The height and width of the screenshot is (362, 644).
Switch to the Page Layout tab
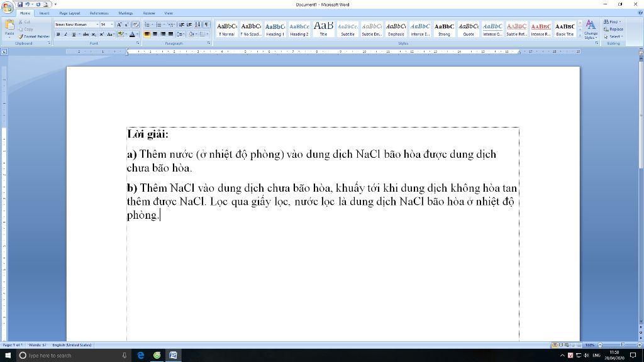coord(69,13)
